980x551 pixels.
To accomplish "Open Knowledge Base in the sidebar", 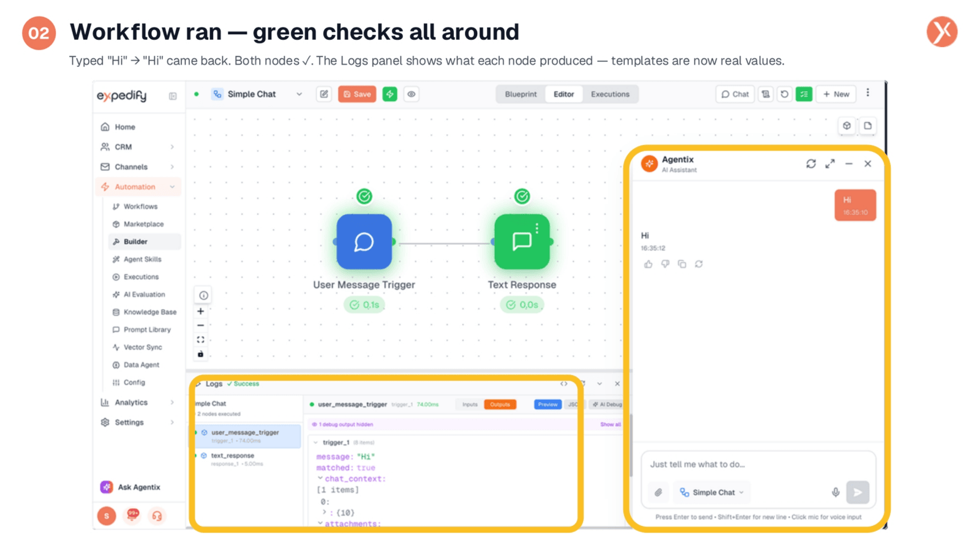I will (x=149, y=312).
